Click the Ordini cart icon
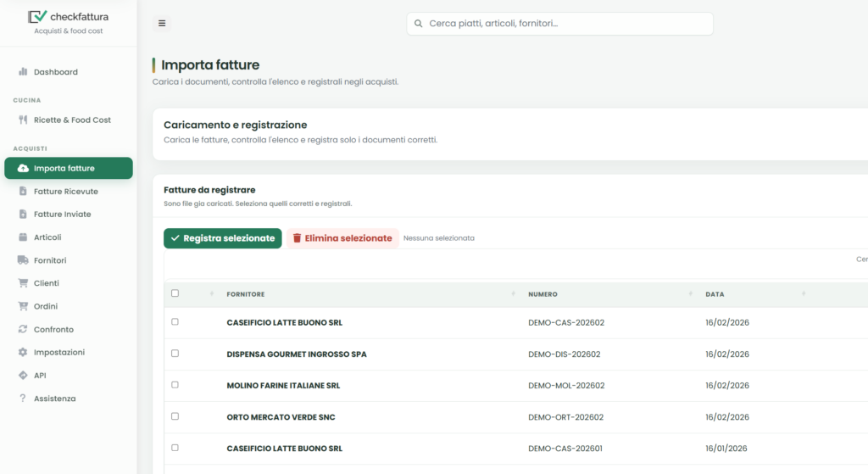 (x=23, y=306)
